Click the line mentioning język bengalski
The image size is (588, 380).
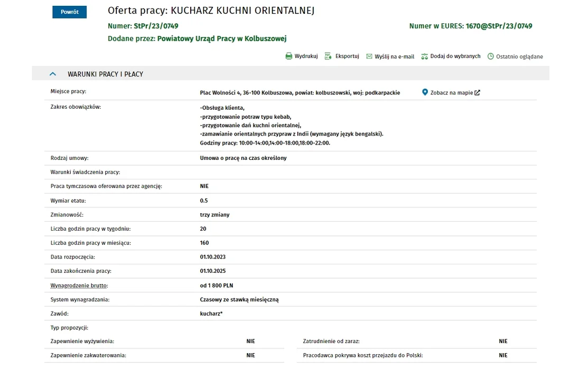click(x=292, y=134)
